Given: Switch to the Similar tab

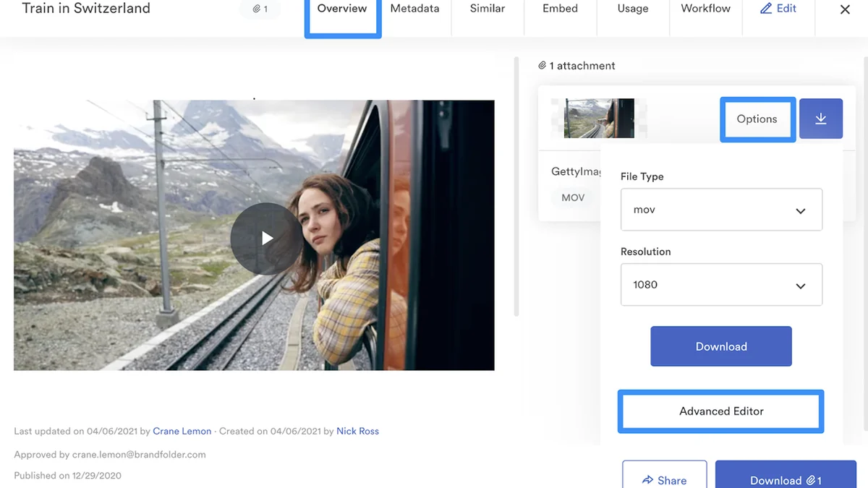Looking at the screenshot, I should pos(488,9).
